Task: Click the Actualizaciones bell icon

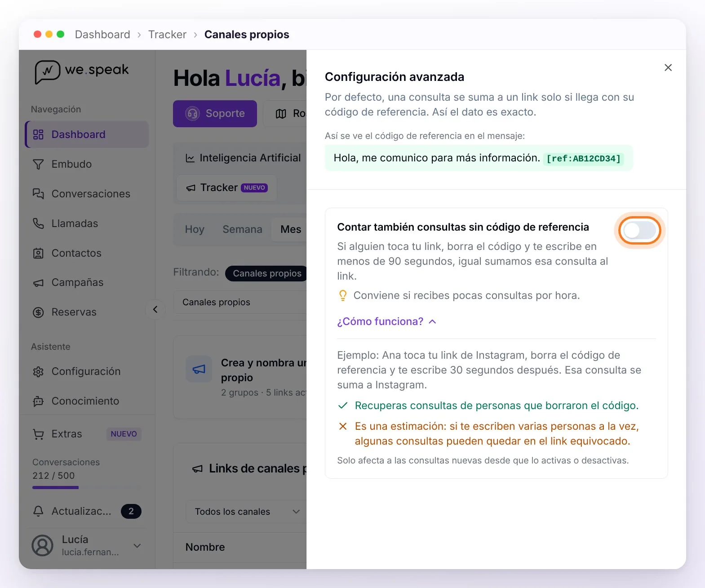Action: (x=38, y=511)
